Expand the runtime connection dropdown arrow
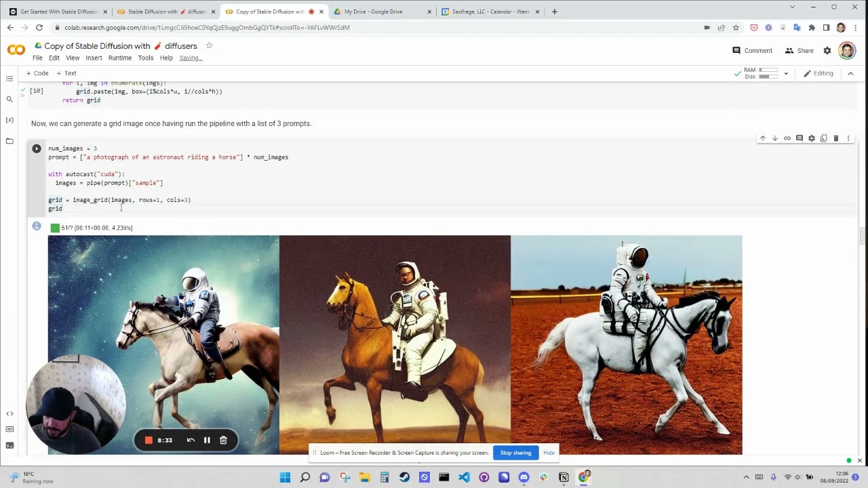868x488 pixels. 786,73
